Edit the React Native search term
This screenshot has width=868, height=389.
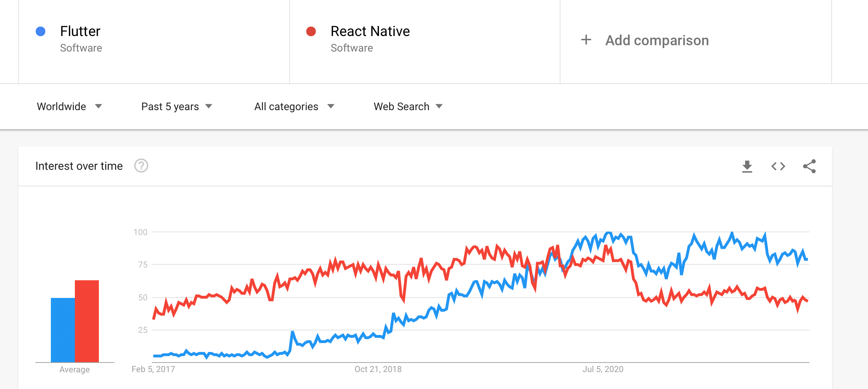point(370,31)
